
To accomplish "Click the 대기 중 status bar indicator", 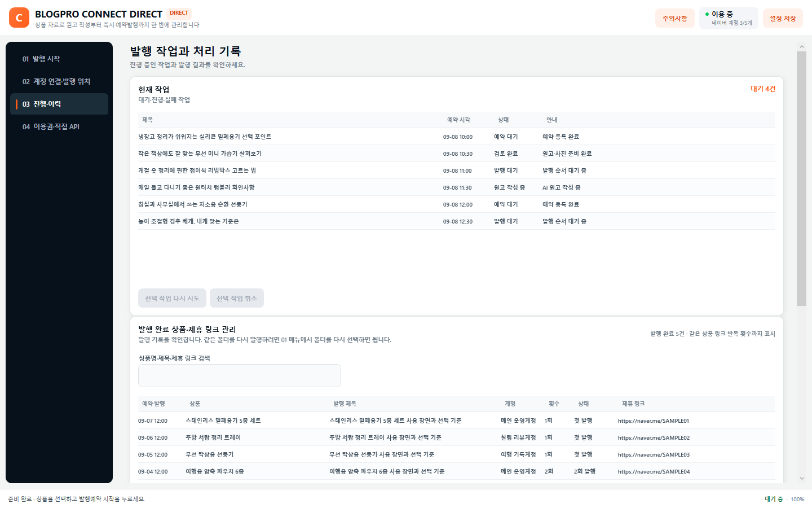I will (774, 499).
